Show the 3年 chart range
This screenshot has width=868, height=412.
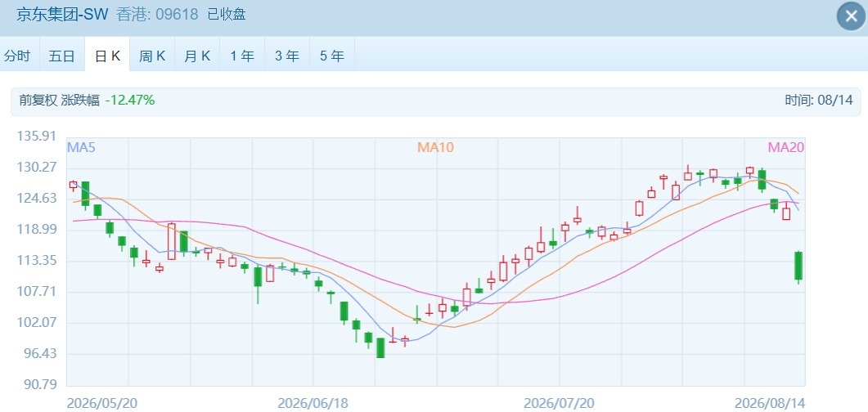287,56
